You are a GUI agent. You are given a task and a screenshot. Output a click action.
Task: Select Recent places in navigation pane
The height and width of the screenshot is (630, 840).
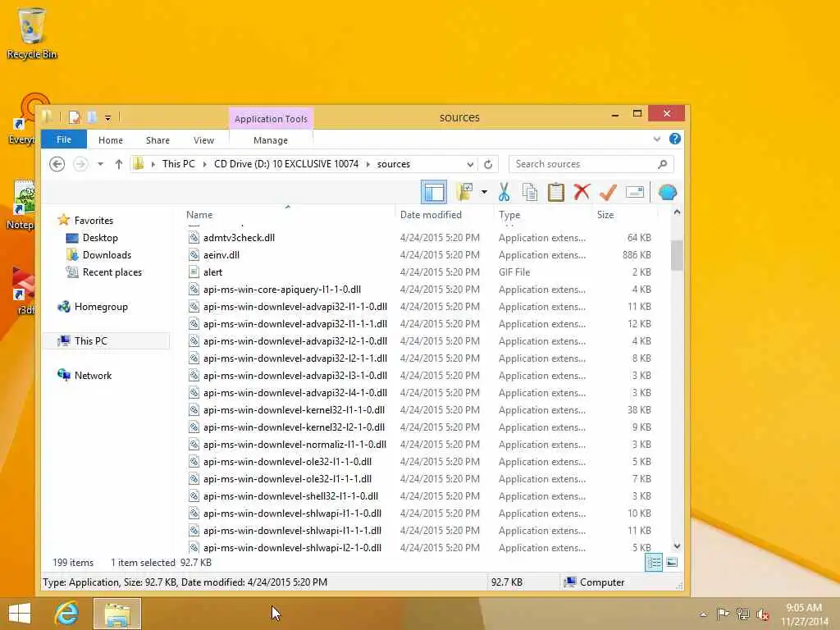point(112,272)
